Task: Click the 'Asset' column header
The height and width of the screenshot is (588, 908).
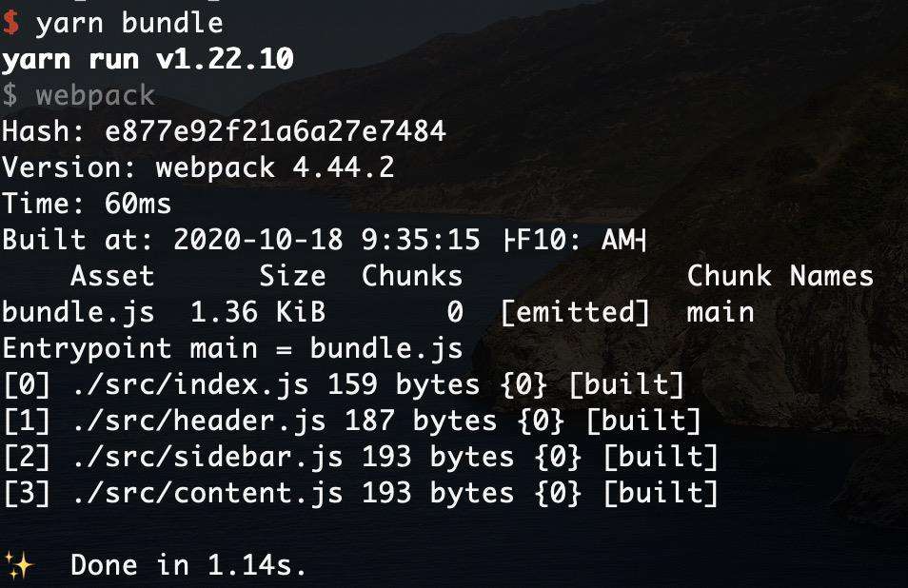Action: point(112,276)
